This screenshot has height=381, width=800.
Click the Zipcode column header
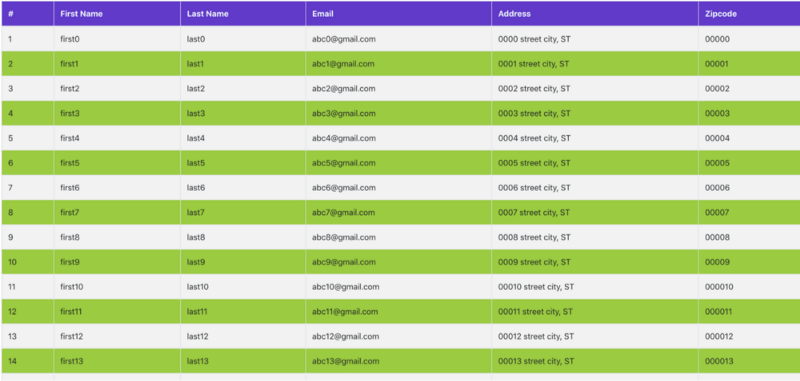(749, 14)
